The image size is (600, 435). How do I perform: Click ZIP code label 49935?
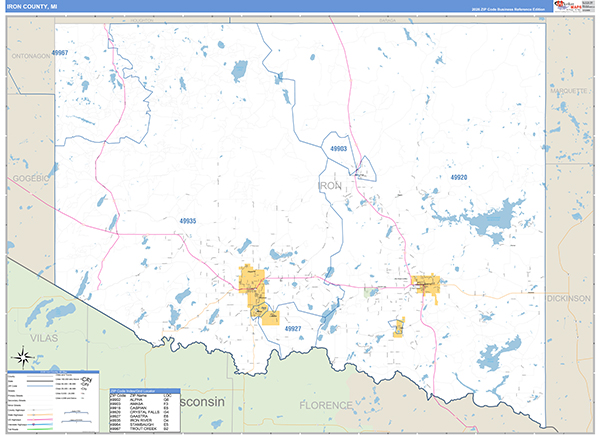(188, 221)
